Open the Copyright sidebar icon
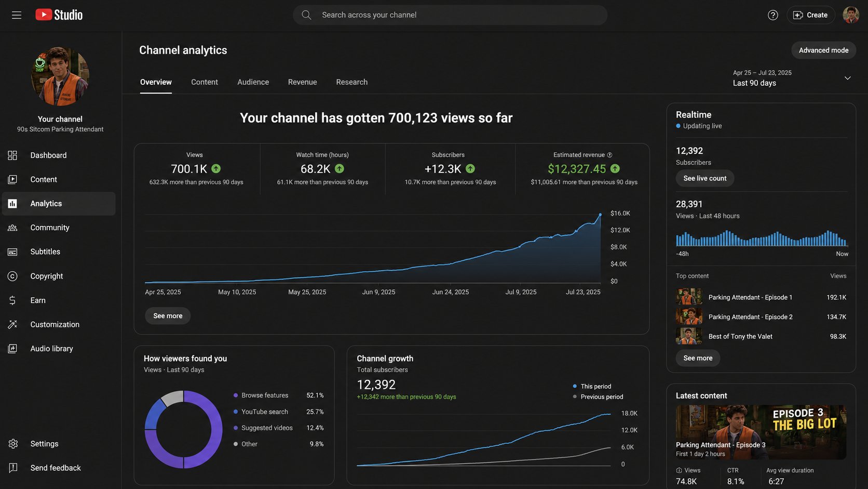The width and height of the screenshot is (868, 489). click(x=12, y=276)
